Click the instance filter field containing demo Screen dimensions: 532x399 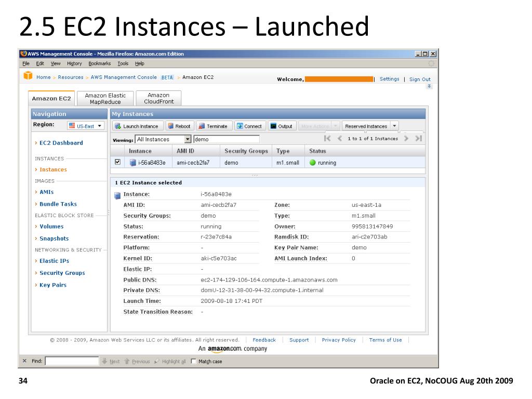tap(227, 139)
